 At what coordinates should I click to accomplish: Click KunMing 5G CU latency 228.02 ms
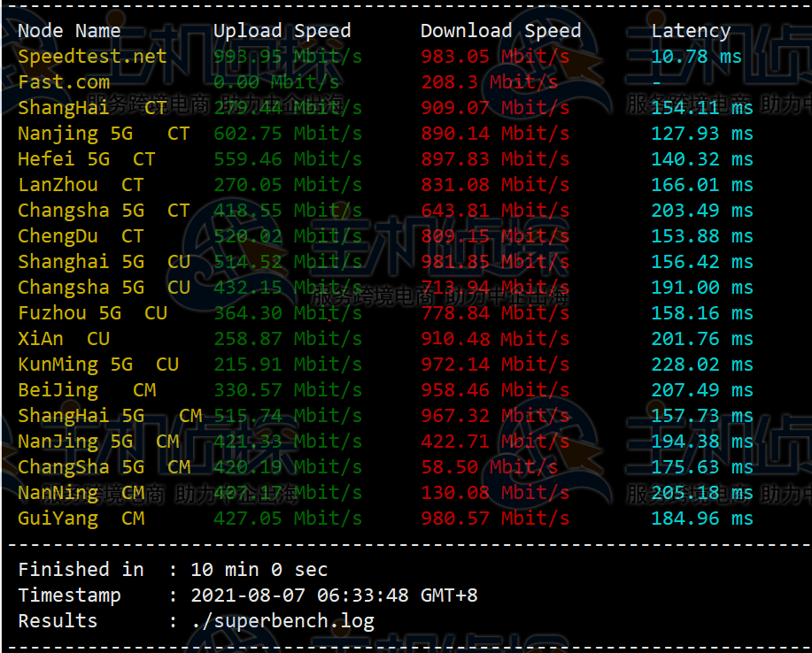(x=702, y=365)
